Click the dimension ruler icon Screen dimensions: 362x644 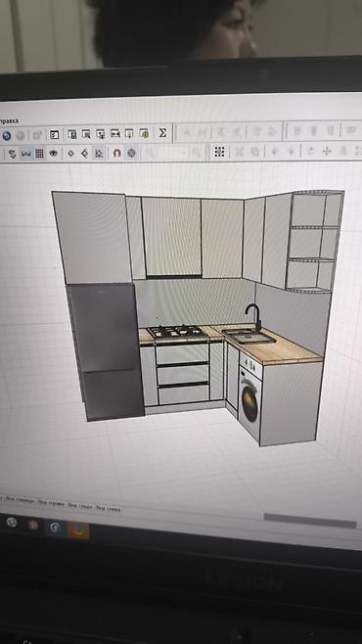point(25,154)
